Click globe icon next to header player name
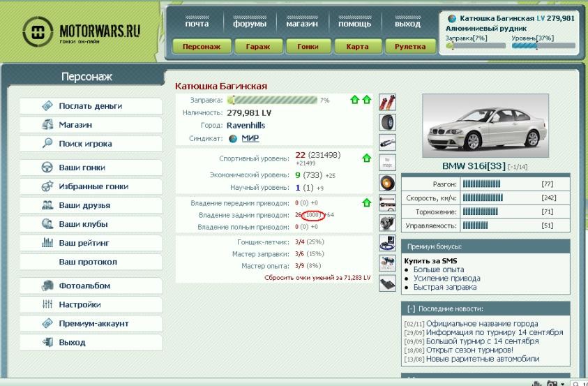Viewport: 588px width, 386px height. coord(452,18)
